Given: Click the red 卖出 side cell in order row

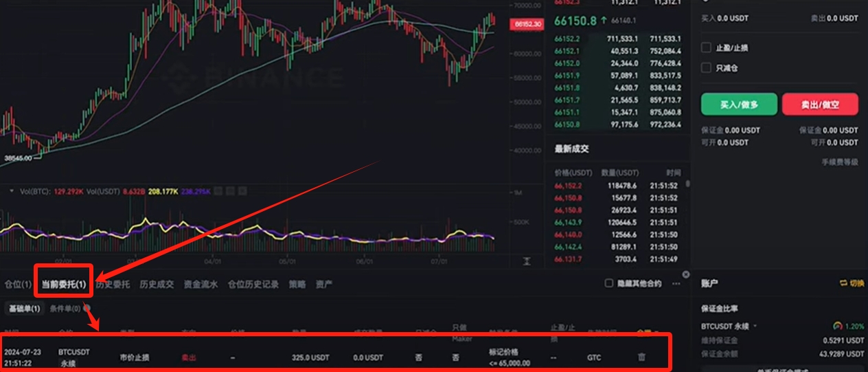Looking at the screenshot, I should point(188,358).
